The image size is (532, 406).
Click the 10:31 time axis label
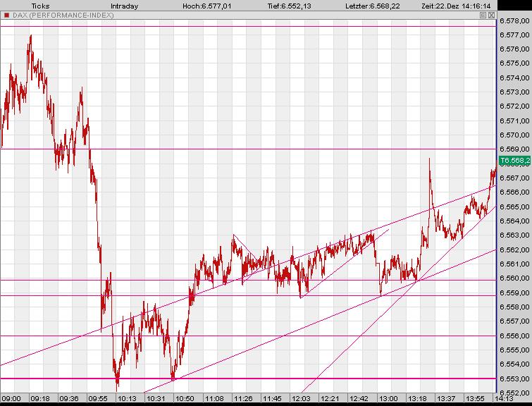[156, 398]
